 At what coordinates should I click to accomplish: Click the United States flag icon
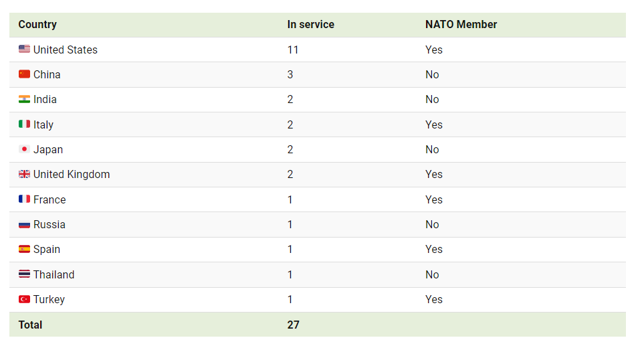pos(24,50)
